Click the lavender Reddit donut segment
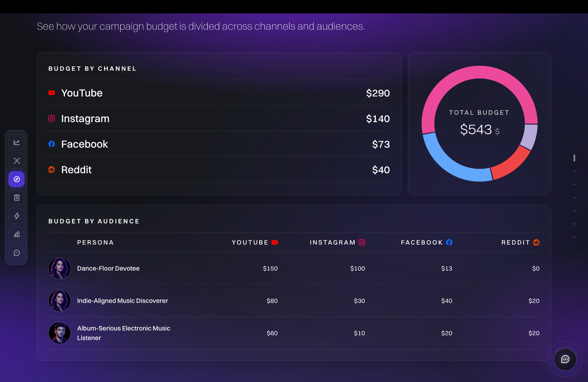The height and width of the screenshot is (382, 588). [530, 137]
